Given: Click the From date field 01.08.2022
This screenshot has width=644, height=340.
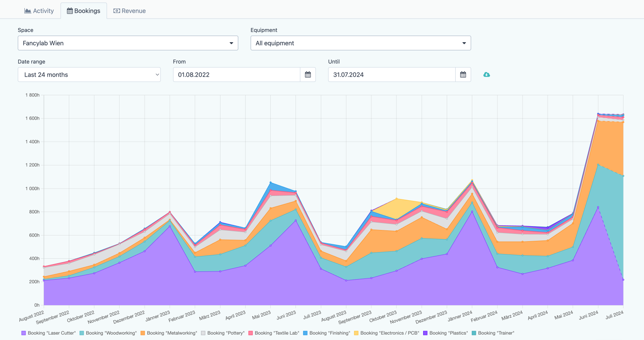Looking at the screenshot, I should coord(237,75).
